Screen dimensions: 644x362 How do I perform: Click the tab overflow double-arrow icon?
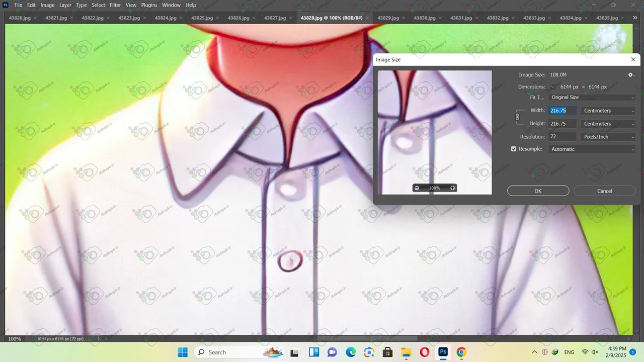pos(635,18)
